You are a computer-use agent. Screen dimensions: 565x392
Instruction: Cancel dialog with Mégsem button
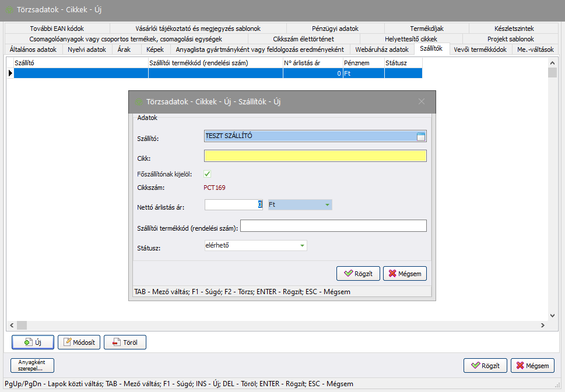point(405,273)
